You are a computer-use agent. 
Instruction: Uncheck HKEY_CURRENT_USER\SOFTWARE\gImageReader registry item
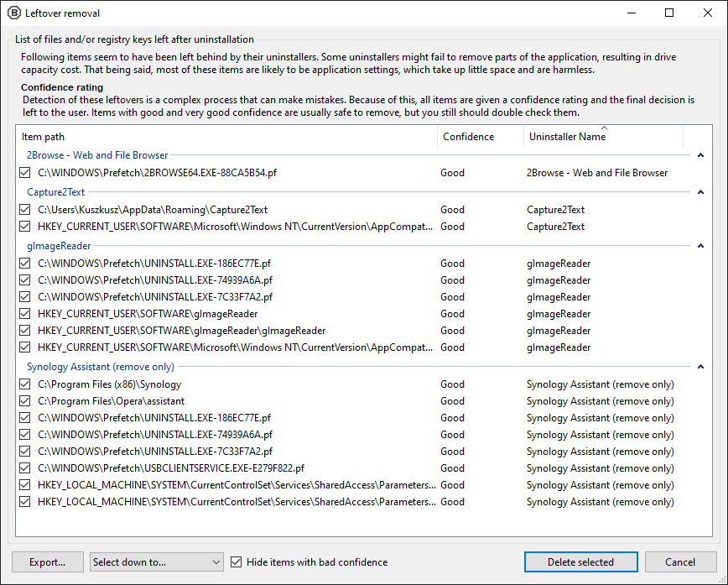25,314
